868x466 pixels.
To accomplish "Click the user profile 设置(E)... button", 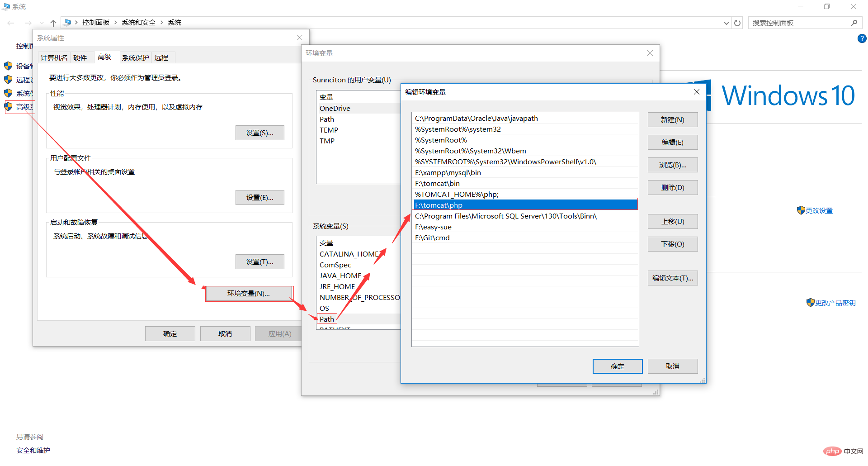I will coord(260,198).
